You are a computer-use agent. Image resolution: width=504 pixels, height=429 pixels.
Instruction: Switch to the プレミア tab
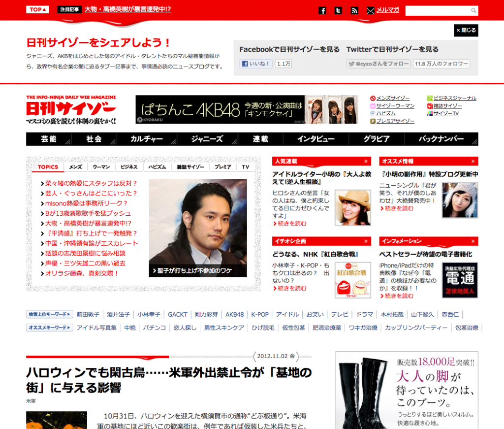click(x=223, y=167)
